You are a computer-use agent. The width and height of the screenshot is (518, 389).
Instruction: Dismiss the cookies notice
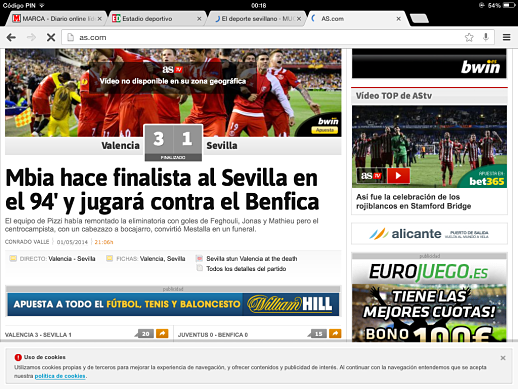click(503, 358)
